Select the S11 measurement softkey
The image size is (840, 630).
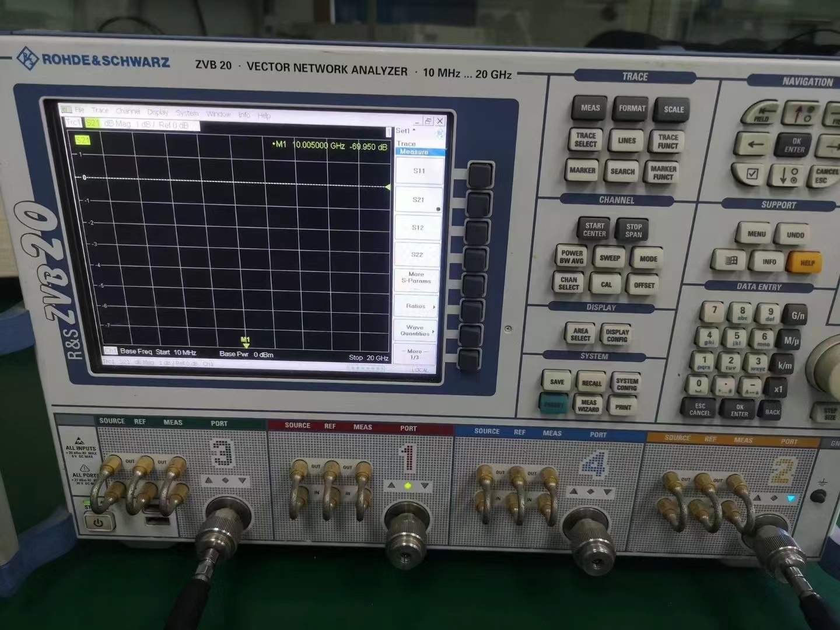pyautogui.click(x=418, y=171)
